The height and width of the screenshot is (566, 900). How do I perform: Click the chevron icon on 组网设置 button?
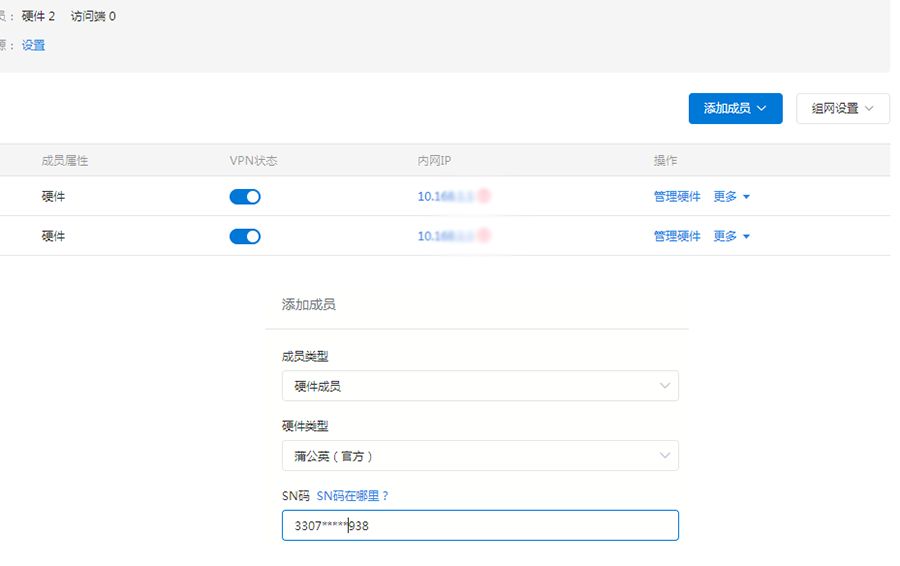[x=869, y=108]
